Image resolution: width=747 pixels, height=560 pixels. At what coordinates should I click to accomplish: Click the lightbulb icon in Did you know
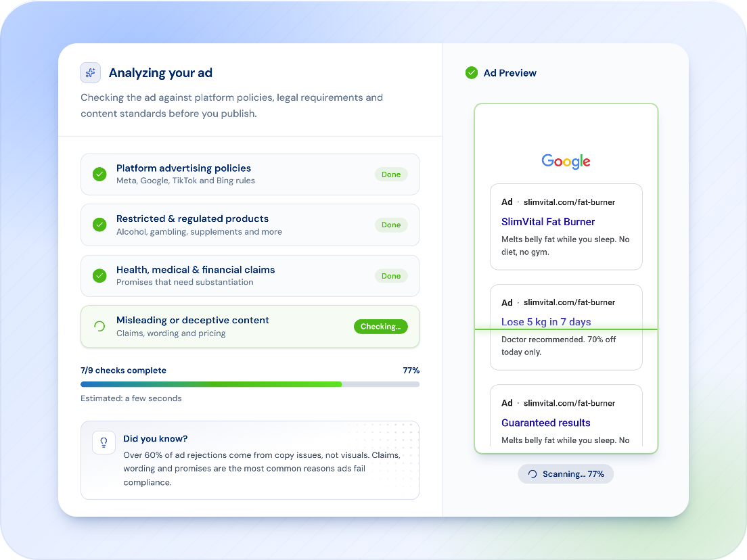(104, 443)
